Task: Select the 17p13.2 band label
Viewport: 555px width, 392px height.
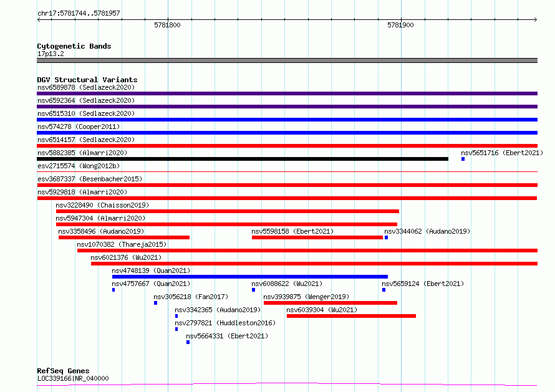Action: click(x=51, y=54)
